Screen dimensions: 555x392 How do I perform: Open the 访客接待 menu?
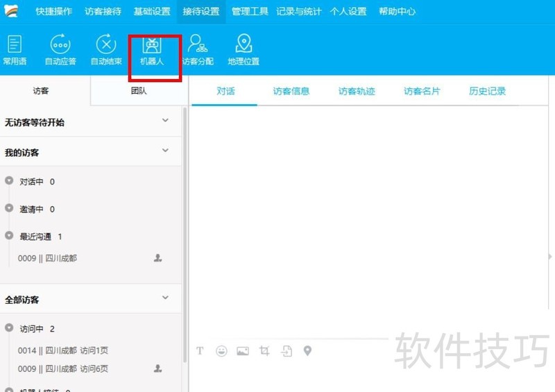pyautogui.click(x=103, y=11)
